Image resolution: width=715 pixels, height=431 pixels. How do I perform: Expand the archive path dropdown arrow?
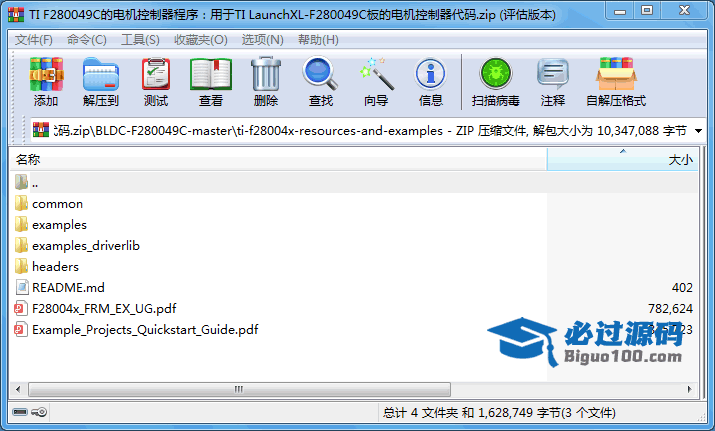pyautogui.click(x=698, y=131)
